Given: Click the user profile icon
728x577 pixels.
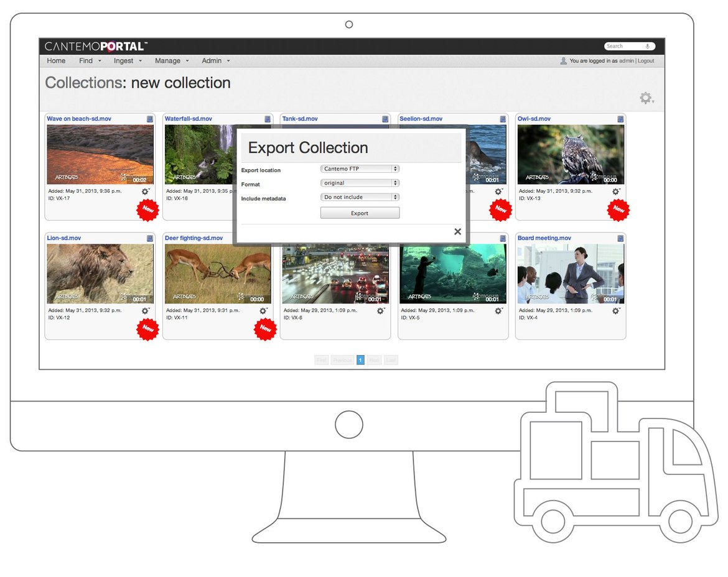Looking at the screenshot, I should (563, 61).
